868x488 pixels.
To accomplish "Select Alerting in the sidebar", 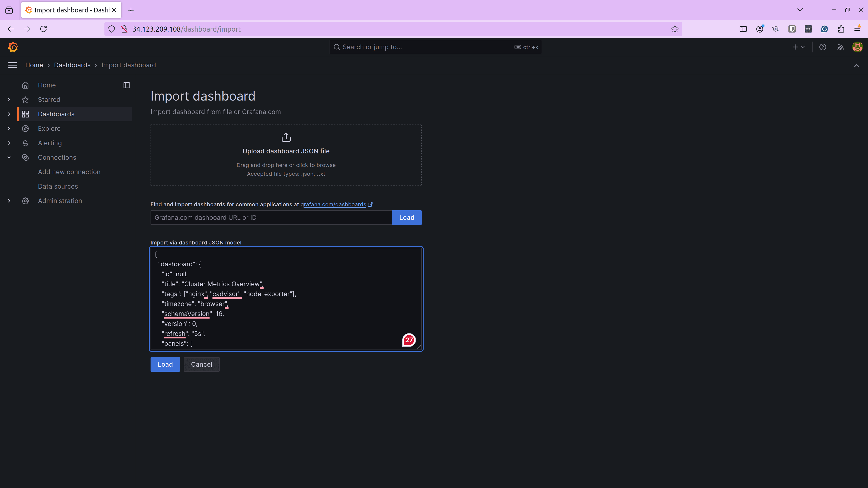I will click(50, 143).
